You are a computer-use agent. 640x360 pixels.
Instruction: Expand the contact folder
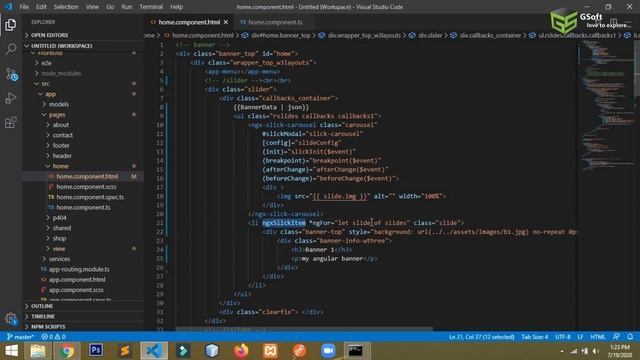click(62, 136)
